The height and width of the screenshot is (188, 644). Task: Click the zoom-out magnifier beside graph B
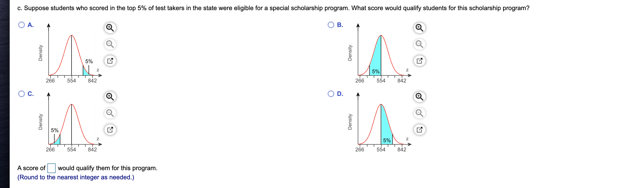[419, 44]
